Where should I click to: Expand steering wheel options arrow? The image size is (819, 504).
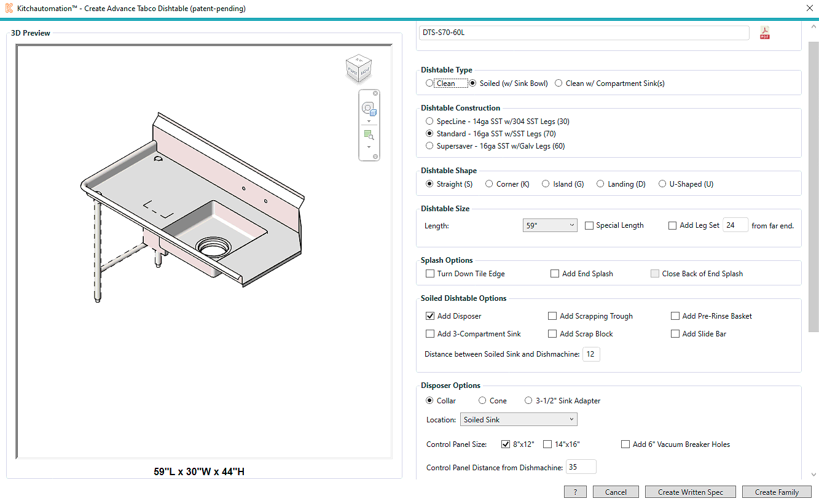[x=369, y=122]
